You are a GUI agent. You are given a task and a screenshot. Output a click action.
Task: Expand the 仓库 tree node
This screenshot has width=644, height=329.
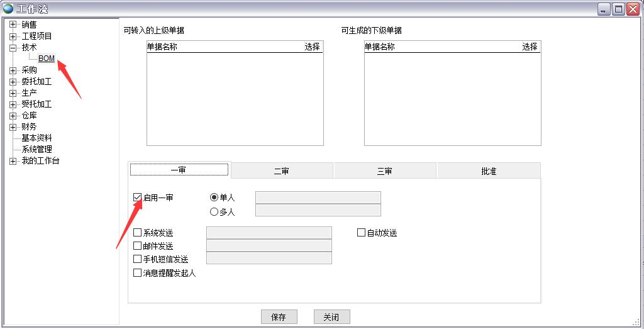click(x=13, y=115)
